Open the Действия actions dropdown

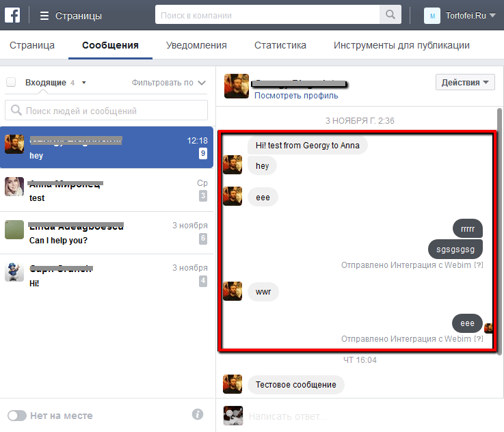[465, 83]
